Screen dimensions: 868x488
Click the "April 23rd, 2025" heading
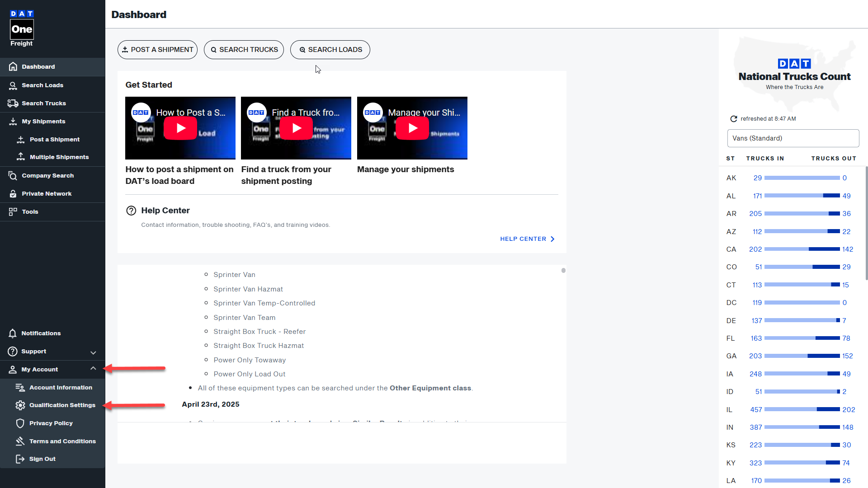coord(211,404)
